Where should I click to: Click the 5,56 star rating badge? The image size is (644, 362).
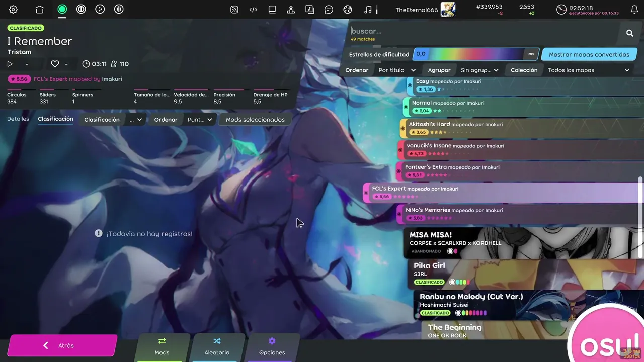(x=19, y=79)
